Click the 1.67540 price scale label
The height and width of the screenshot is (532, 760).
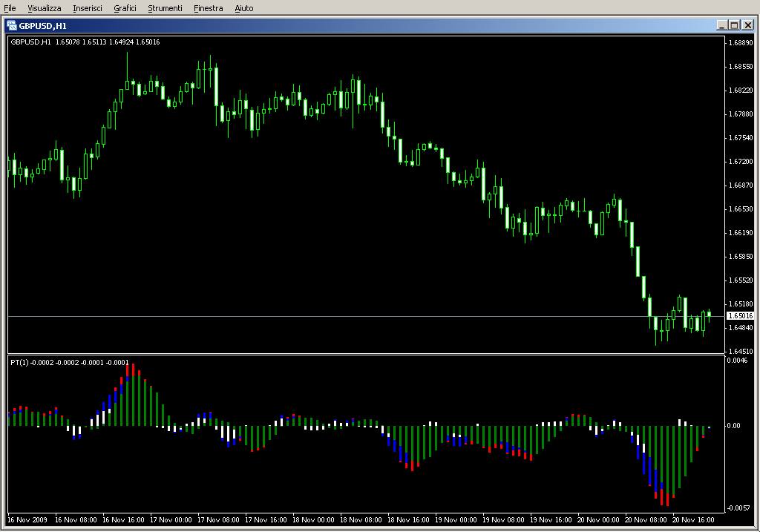pyautogui.click(x=741, y=137)
